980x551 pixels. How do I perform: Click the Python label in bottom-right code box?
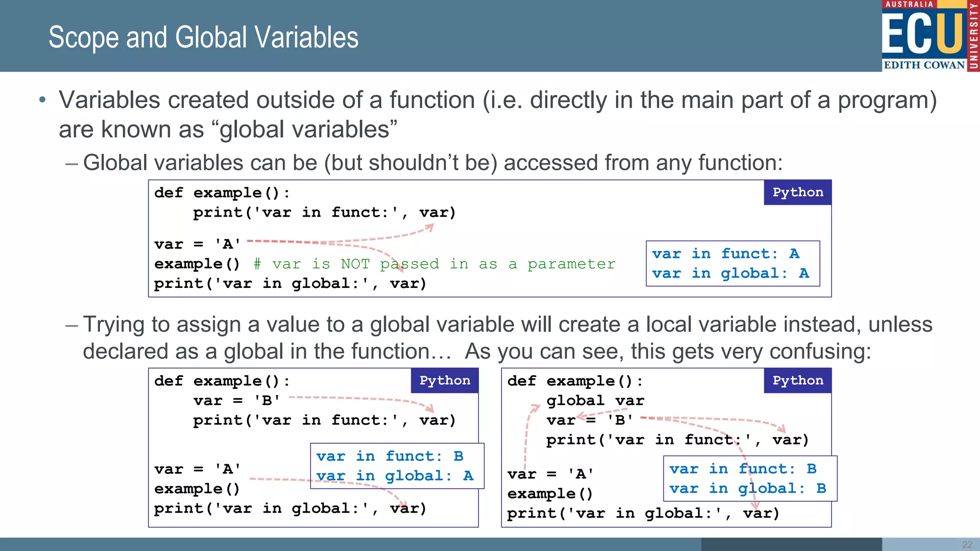pyautogui.click(x=797, y=381)
